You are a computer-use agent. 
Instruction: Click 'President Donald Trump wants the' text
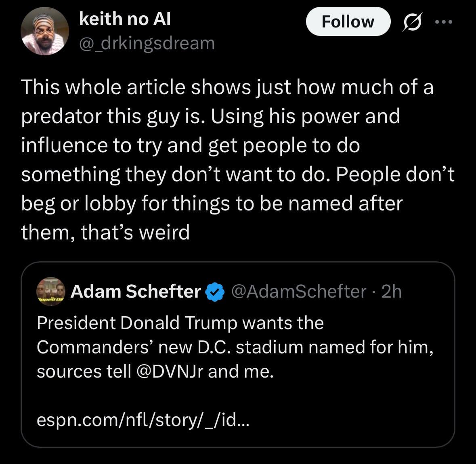click(180, 323)
